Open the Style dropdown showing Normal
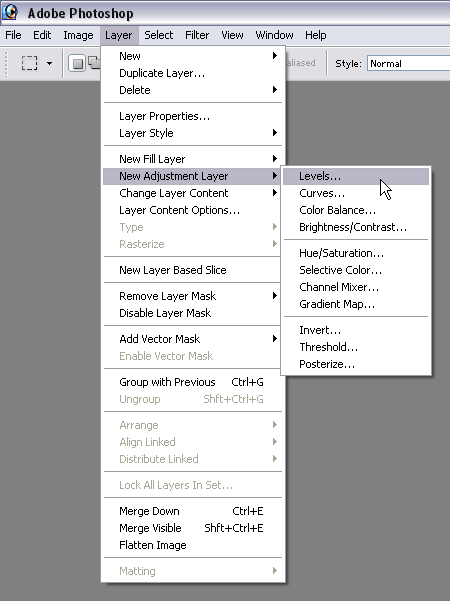Screen dimensions: 450x601 point(409,63)
